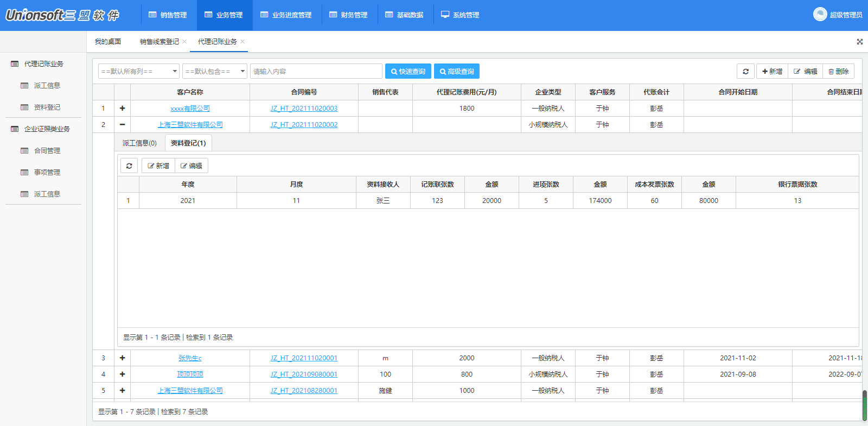This screenshot has height=426, width=868.
Task: Click the 金额 cell showing 174000
Action: click(x=600, y=201)
